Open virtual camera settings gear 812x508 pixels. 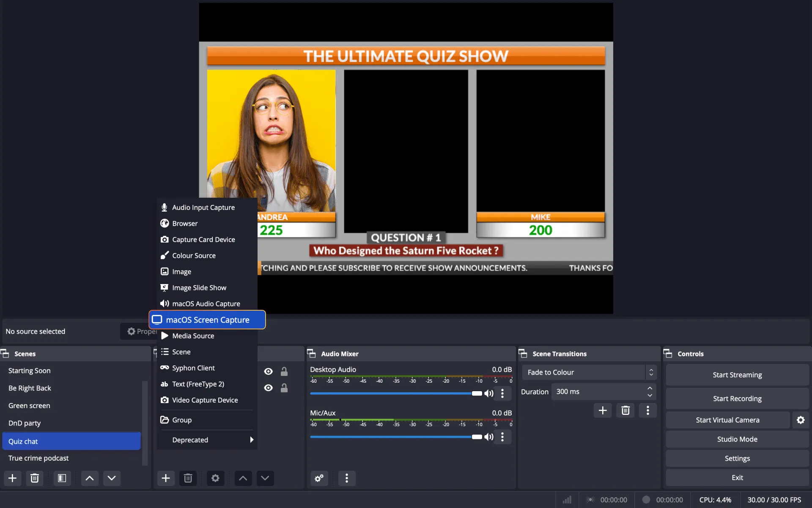click(x=801, y=420)
